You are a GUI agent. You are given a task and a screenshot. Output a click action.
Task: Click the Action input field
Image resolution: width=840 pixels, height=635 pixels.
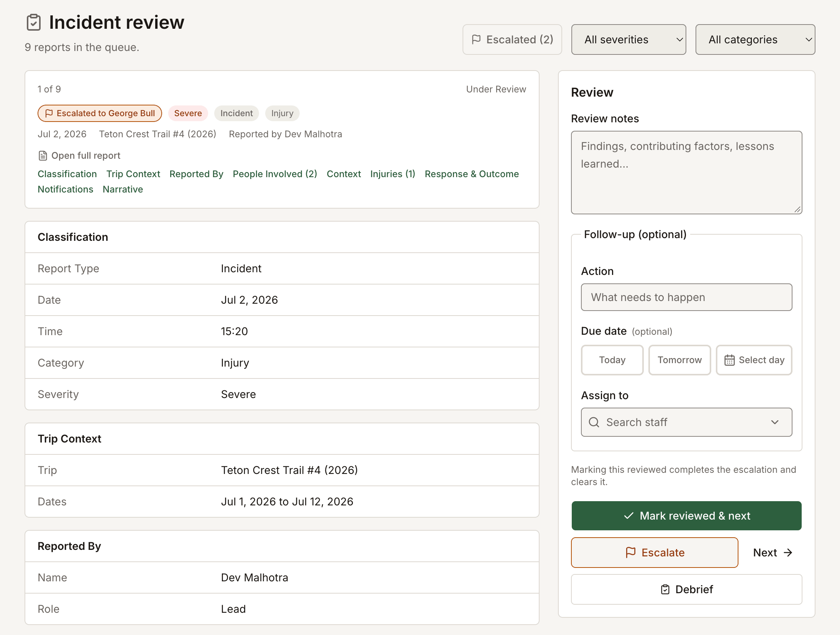686,297
